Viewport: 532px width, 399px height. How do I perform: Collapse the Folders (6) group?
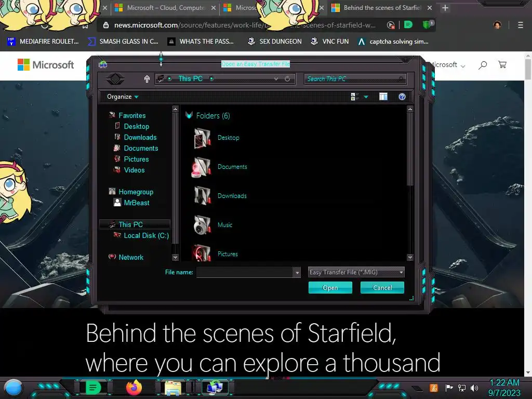tap(189, 115)
